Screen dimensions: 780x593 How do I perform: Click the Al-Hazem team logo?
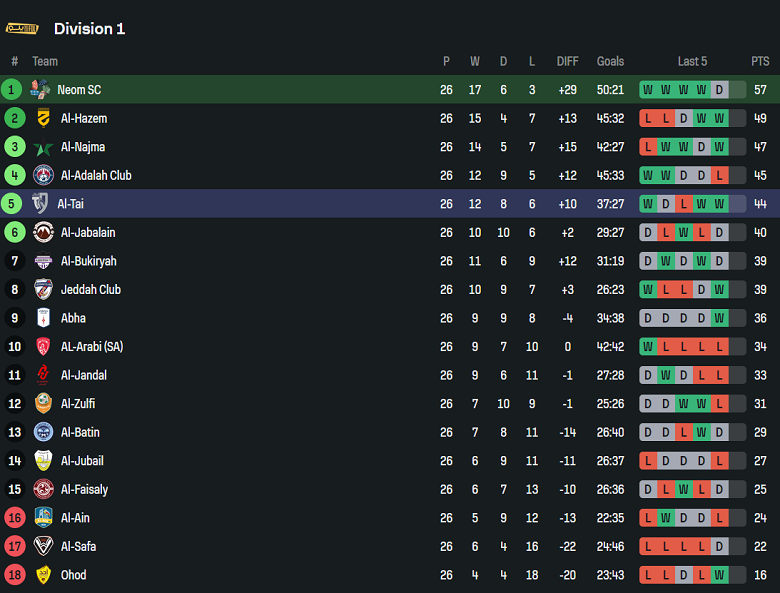coord(43,118)
